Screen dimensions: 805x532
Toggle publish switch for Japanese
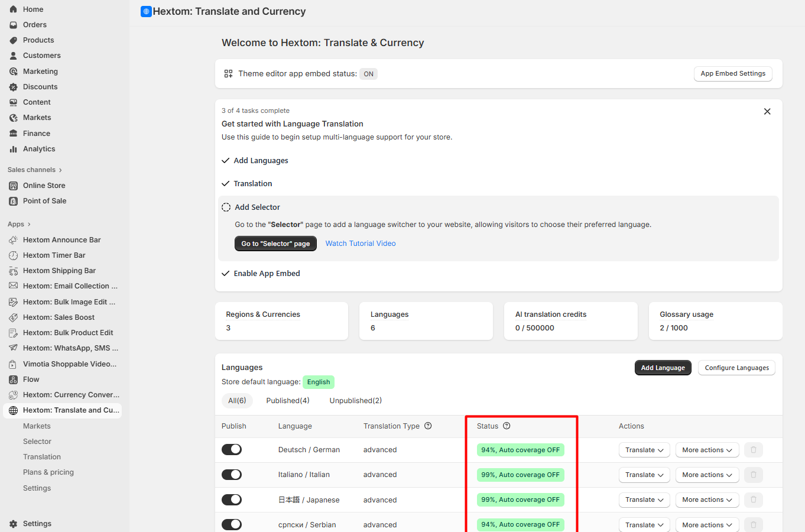tap(232, 499)
